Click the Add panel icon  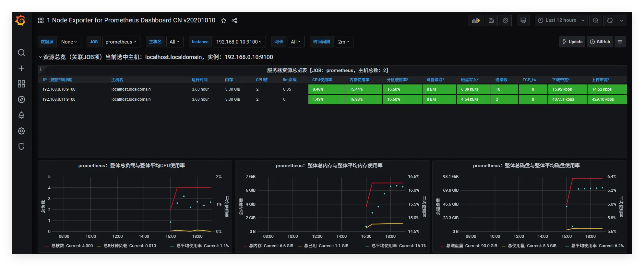(x=476, y=20)
